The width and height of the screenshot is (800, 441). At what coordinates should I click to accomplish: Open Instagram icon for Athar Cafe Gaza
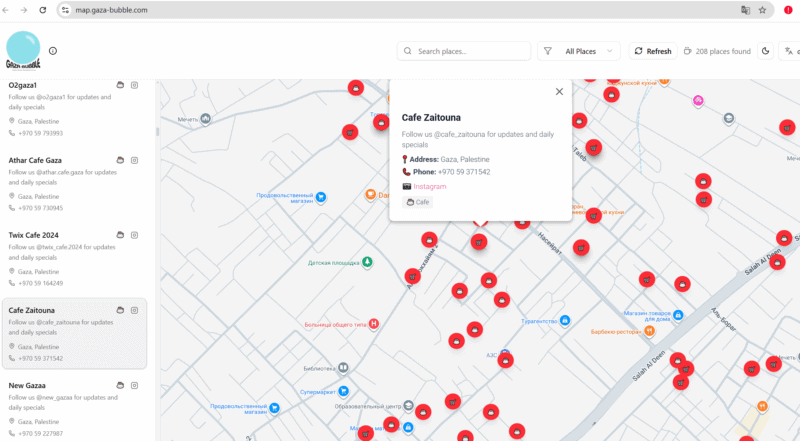click(x=135, y=160)
